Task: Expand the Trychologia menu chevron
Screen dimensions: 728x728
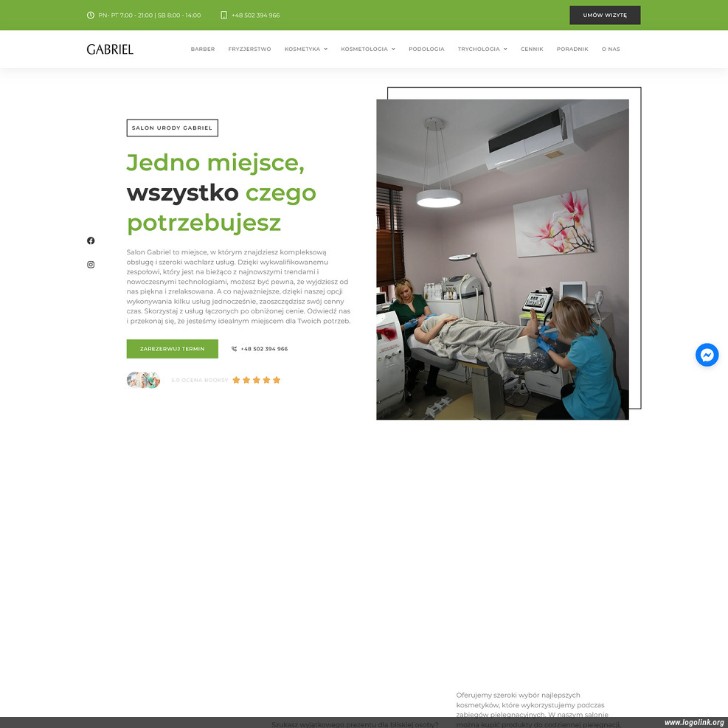Action: pos(505,49)
